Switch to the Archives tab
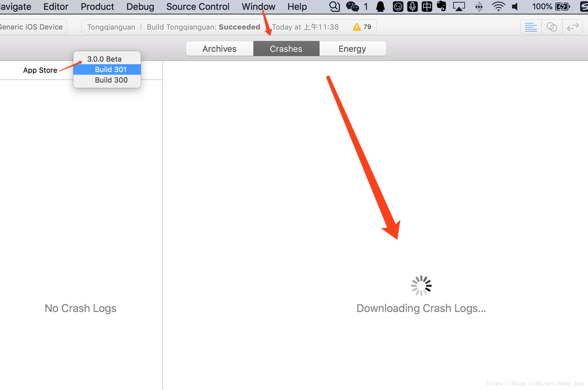Image resolution: width=588 pixels, height=390 pixels. 219,49
